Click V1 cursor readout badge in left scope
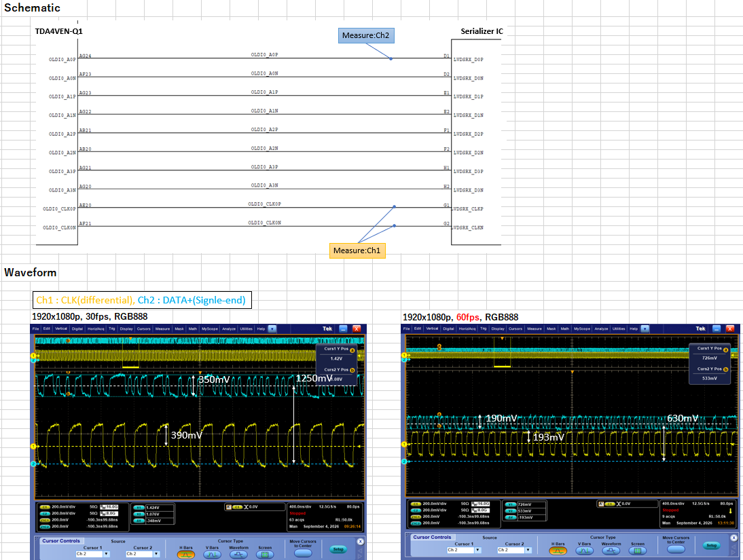 (x=139, y=508)
